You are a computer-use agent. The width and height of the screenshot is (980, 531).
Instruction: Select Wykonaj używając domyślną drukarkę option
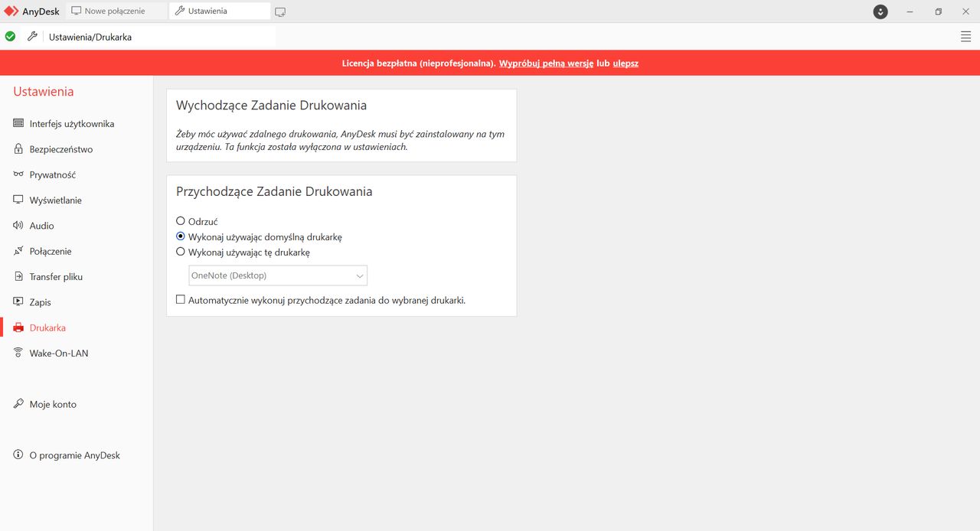[181, 236]
